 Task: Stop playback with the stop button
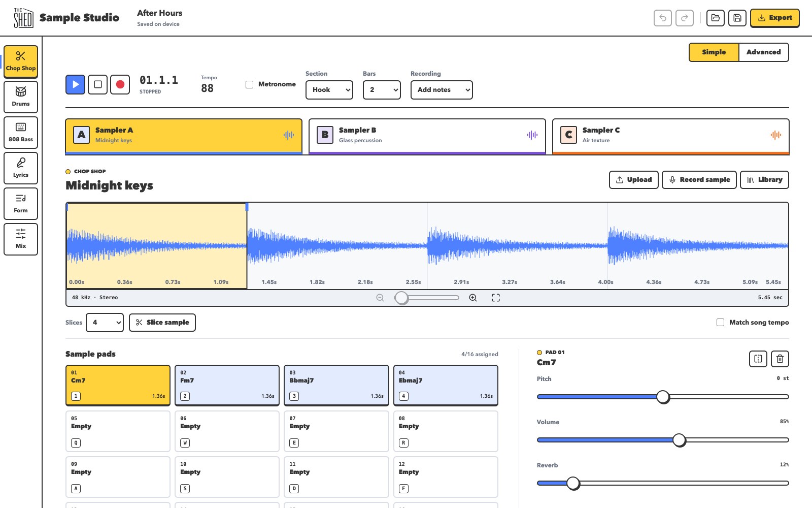coord(98,84)
